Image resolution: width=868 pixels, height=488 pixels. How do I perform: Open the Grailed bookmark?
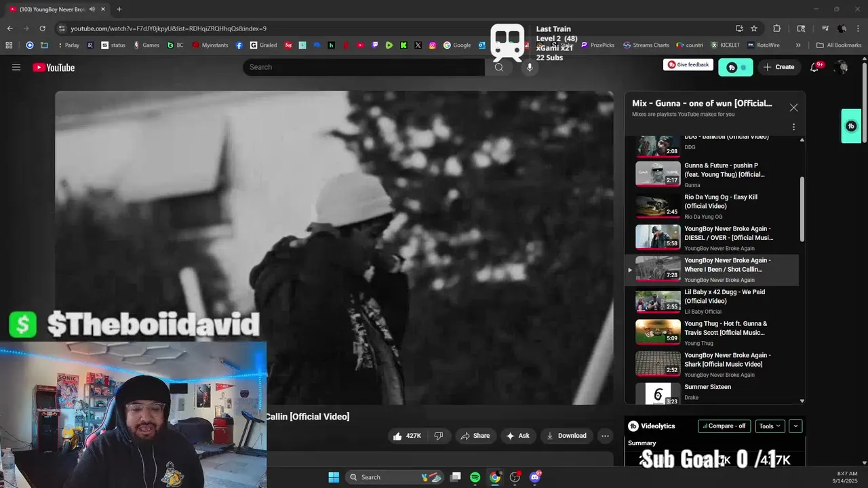coord(263,45)
